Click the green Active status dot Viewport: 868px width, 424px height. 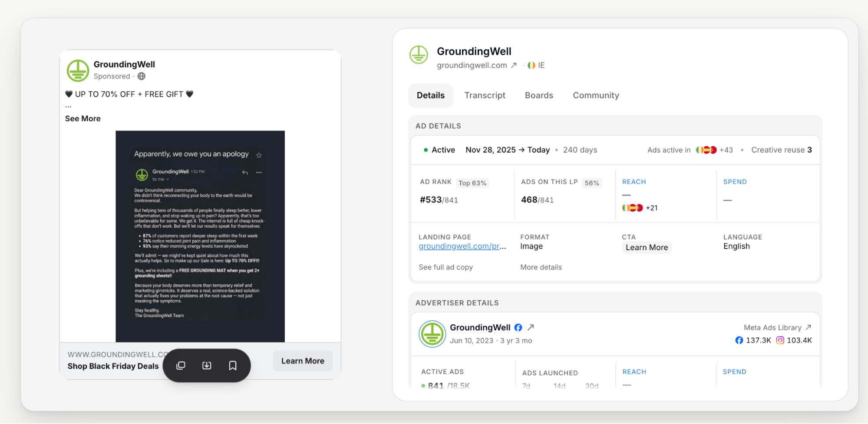point(426,150)
